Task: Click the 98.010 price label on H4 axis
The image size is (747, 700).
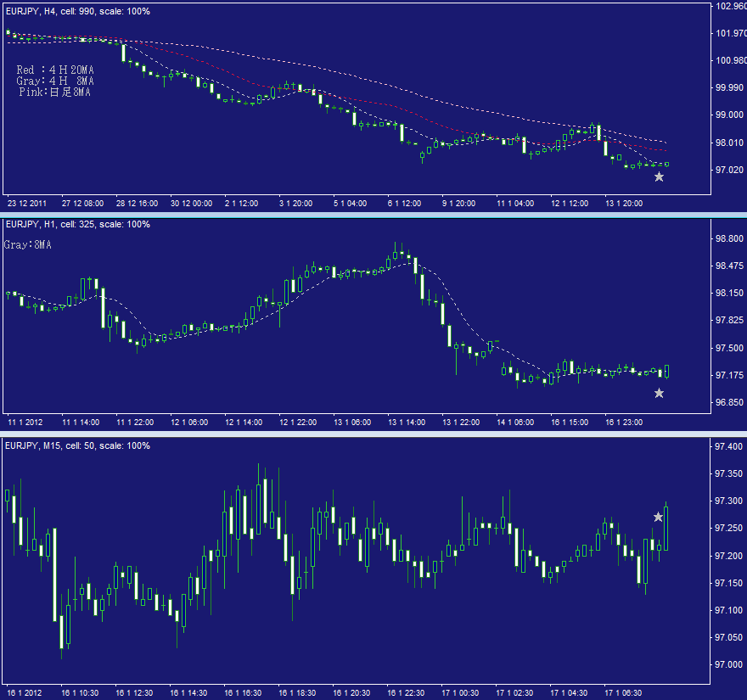Action: 729,143
